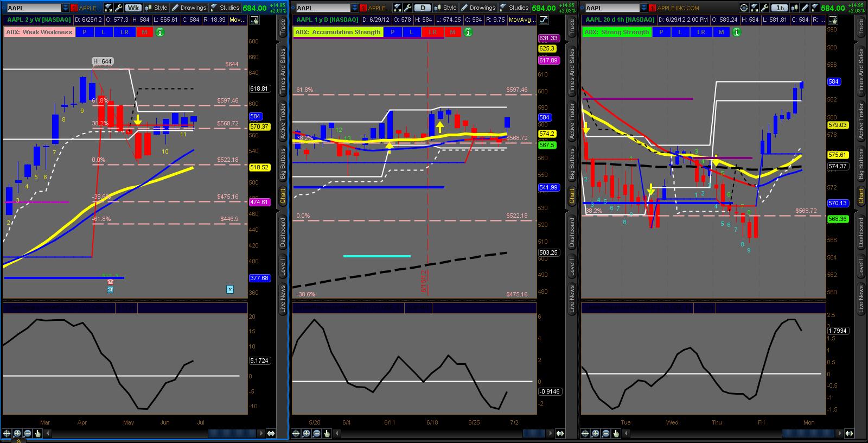Image resolution: width=868 pixels, height=443 pixels.
Task: Select crosshair cursor tool under daily chart
Action: (296, 433)
